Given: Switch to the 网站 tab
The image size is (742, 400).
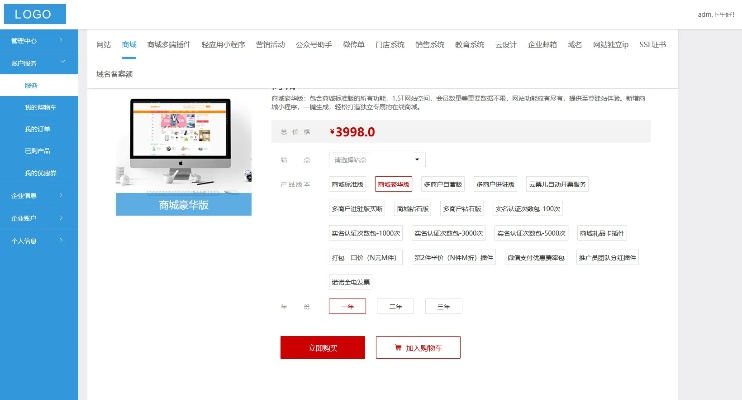Looking at the screenshot, I should point(103,45).
